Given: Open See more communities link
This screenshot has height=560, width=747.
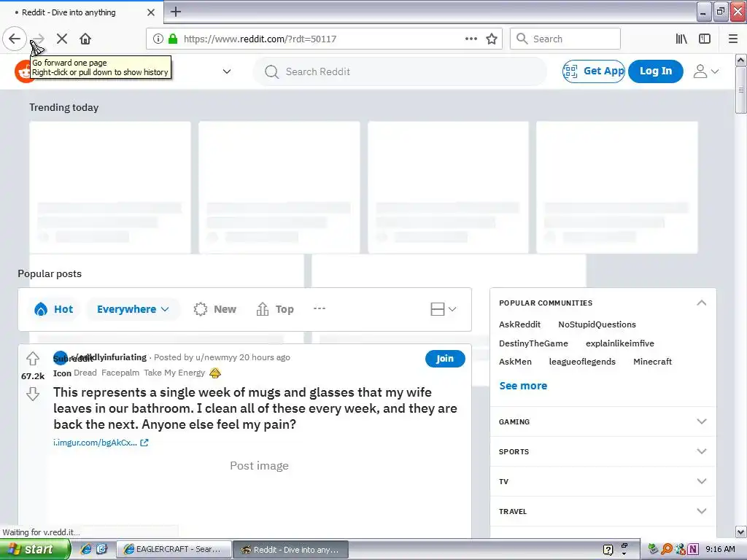Looking at the screenshot, I should click(x=523, y=386).
